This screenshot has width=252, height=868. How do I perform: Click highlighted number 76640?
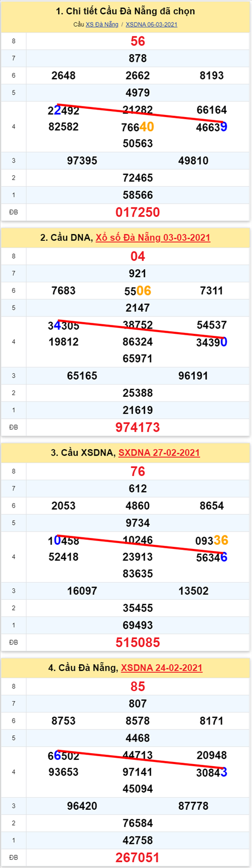point(138,127)
